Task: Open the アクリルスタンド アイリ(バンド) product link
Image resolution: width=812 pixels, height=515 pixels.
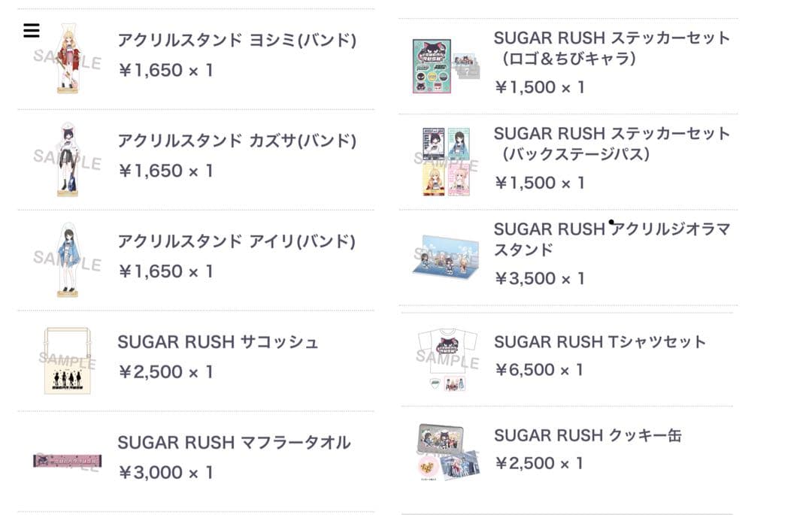Action: (233, 241)
